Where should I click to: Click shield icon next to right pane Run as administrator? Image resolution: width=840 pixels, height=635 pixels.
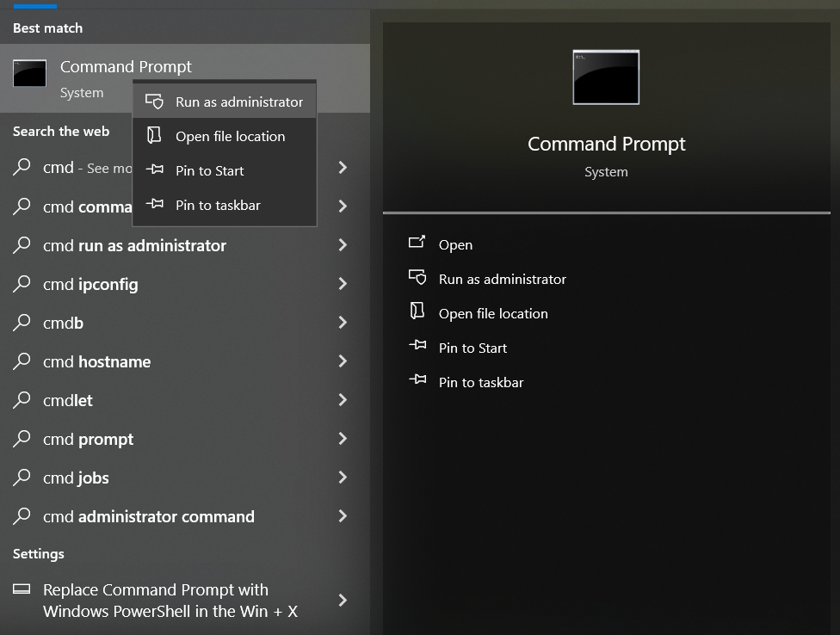point(417,277)
